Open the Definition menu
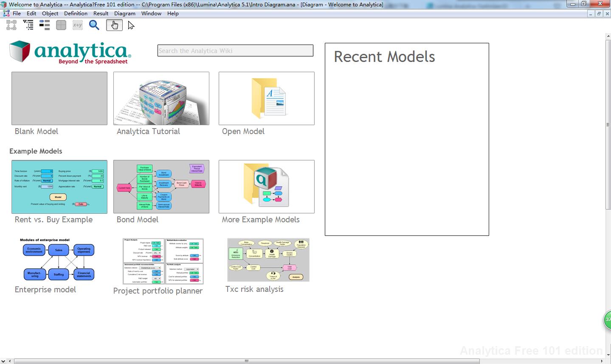Image resolution: width=611 pixels, height=364 pixels. tap(76, 14)
